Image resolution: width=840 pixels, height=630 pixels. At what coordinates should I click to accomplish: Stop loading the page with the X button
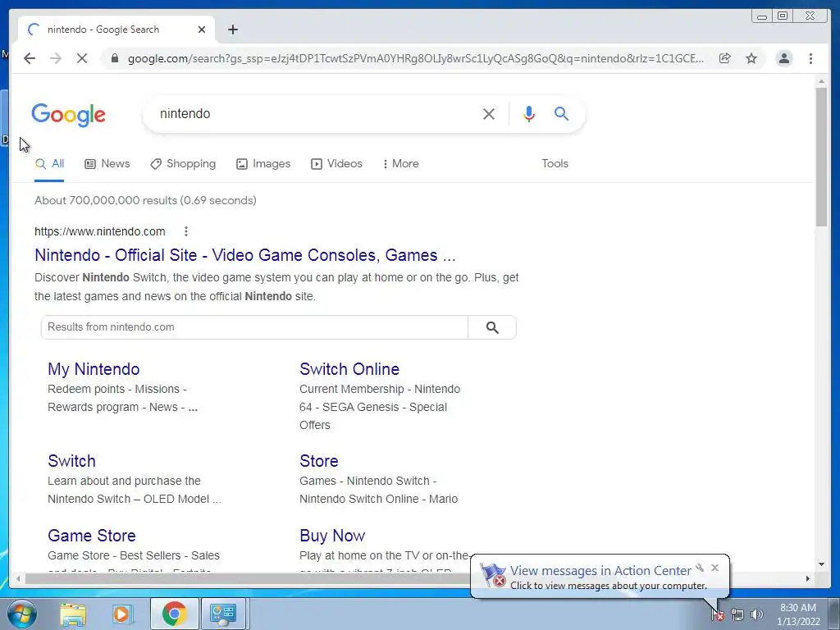(82, 58)
